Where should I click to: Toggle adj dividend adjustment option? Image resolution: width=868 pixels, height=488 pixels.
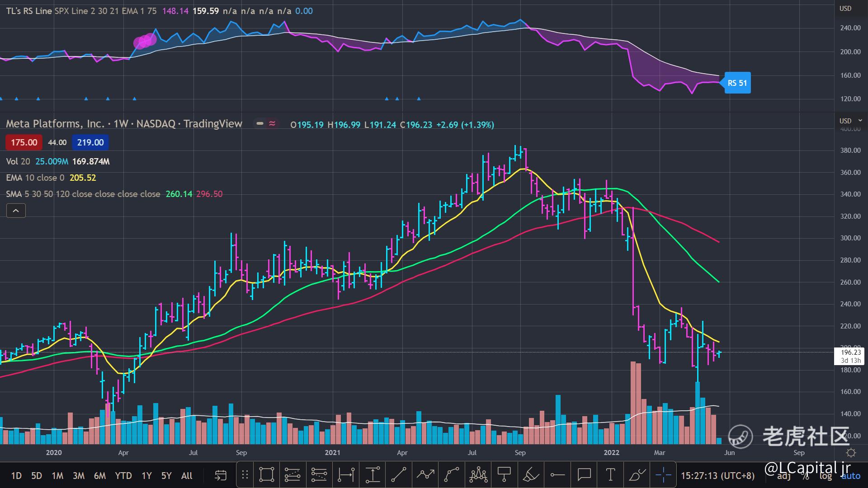[783, 476]
